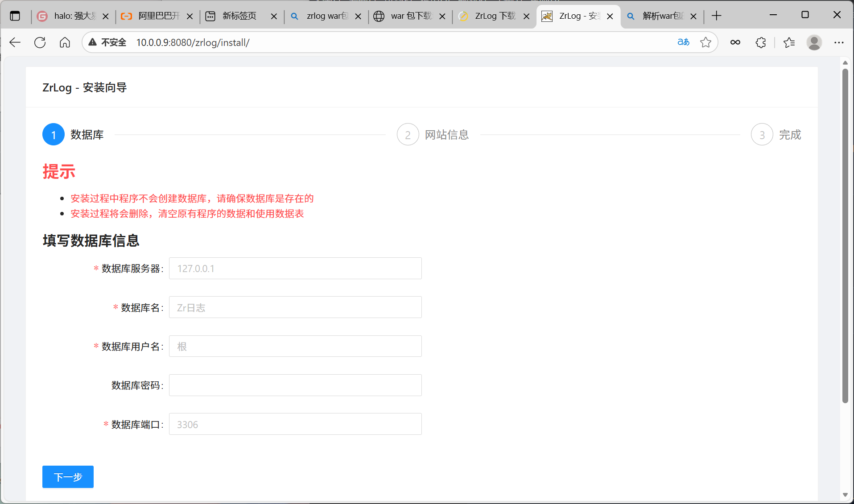Close the ZrLog 下载 tab
The width and height of the screenshot is (854, 504).
click(x=527, y=17)
